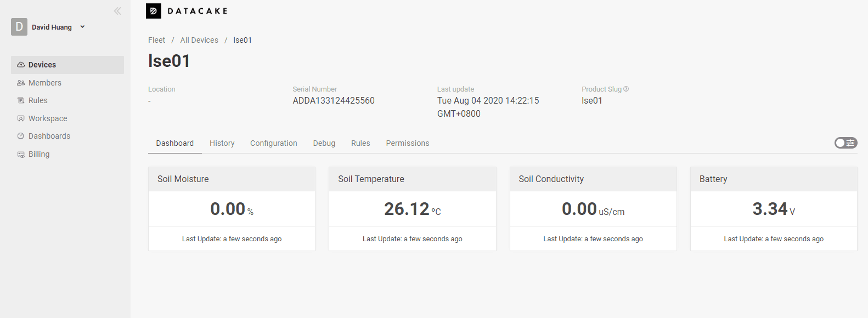Screen dimensions: 868x318
Task: Click the Rules icon in the sidebar
Action: [x=21, y=100]
